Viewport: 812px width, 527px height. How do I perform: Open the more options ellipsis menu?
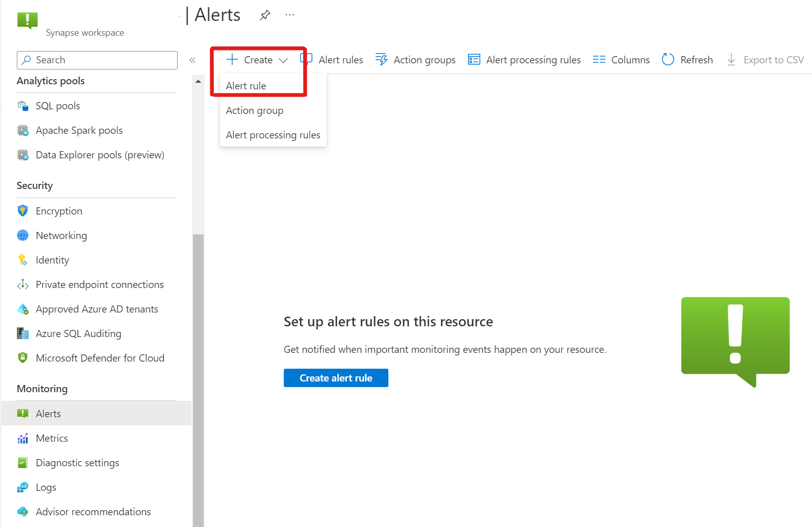coord(290,15)
